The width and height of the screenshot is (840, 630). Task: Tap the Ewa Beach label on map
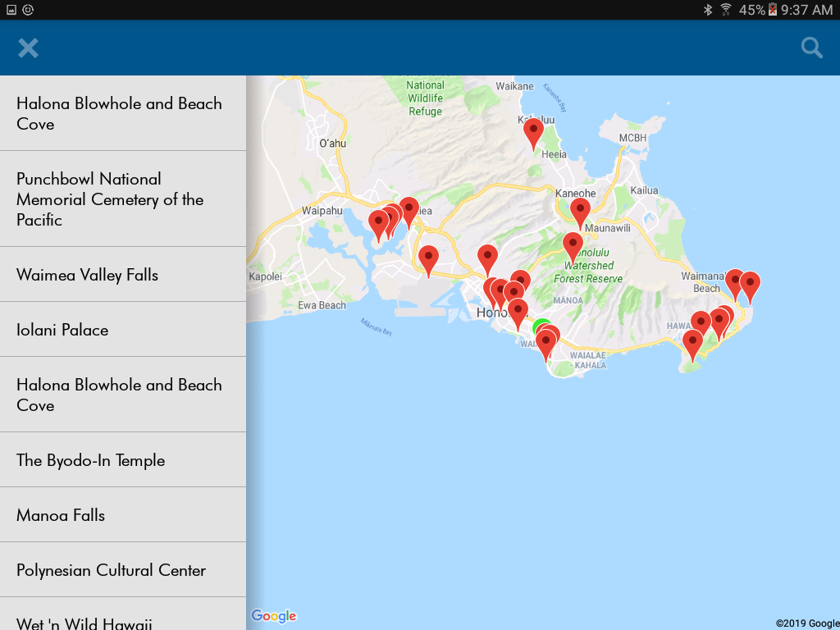pos(322,305)
